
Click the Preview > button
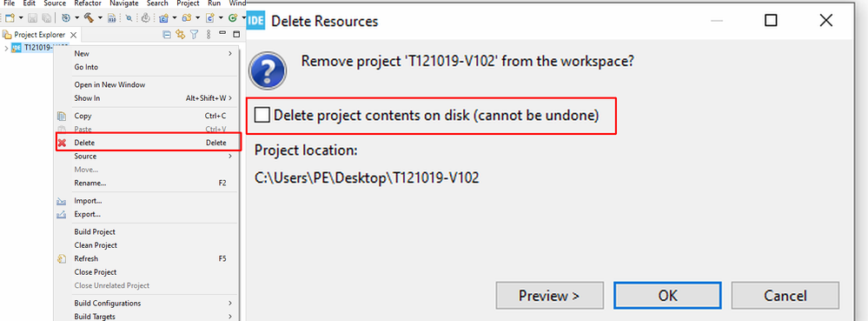tap(549, 296)
